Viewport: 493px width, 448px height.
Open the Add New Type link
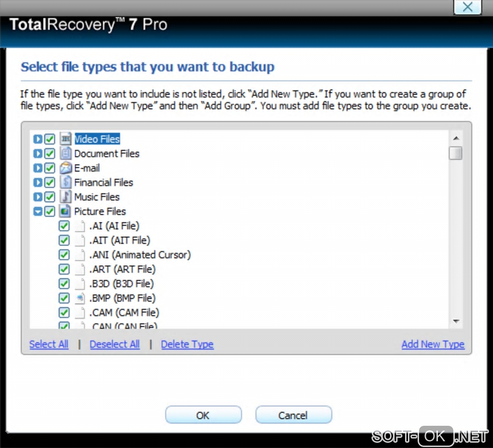coord(433,344)
